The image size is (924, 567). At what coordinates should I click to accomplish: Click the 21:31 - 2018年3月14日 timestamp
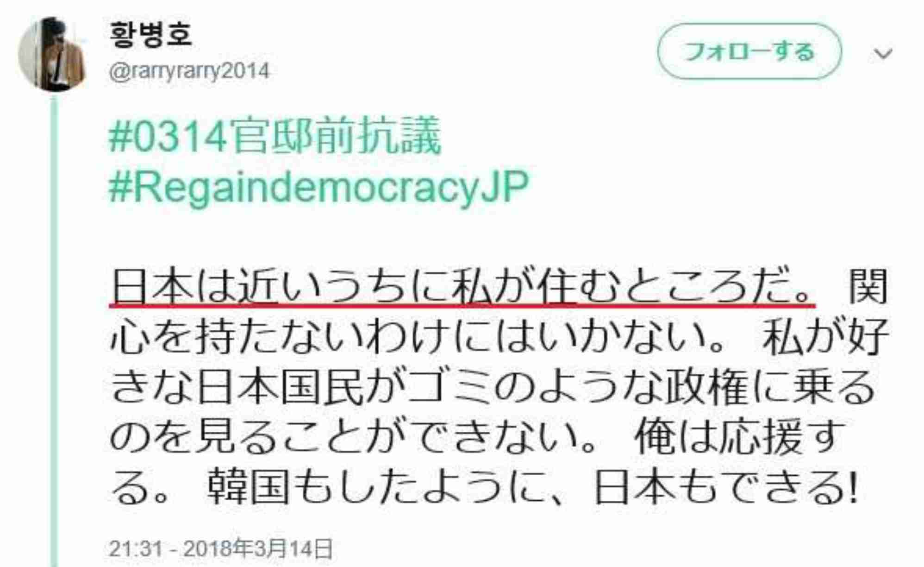pyautogui.click(x=221, y=548)
